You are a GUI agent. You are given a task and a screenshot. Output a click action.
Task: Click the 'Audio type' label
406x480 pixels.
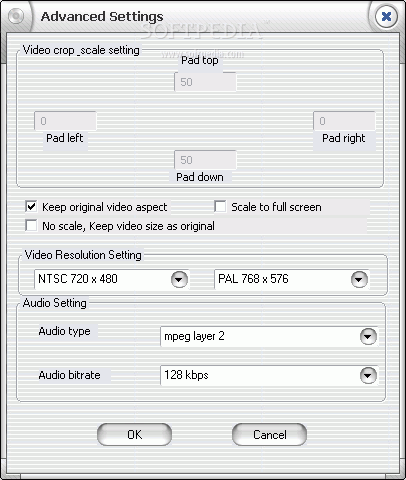tap(65, 331)
